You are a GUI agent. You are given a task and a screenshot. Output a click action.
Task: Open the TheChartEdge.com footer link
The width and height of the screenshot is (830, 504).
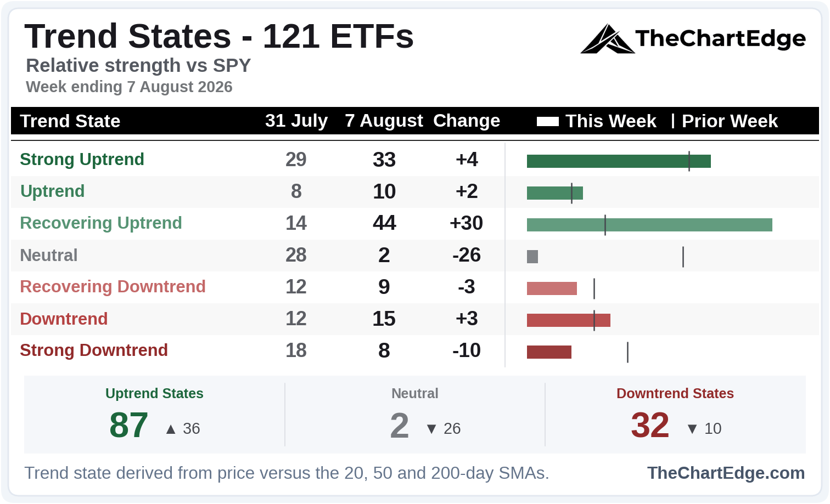coord(726,473)
